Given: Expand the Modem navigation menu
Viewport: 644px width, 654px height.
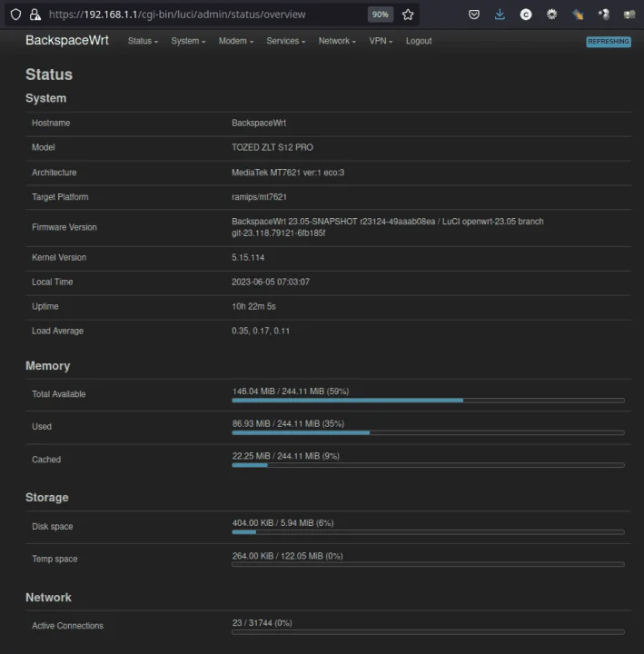Looking at the screenshot, I should pyautogui.click(x=236, y=41).
